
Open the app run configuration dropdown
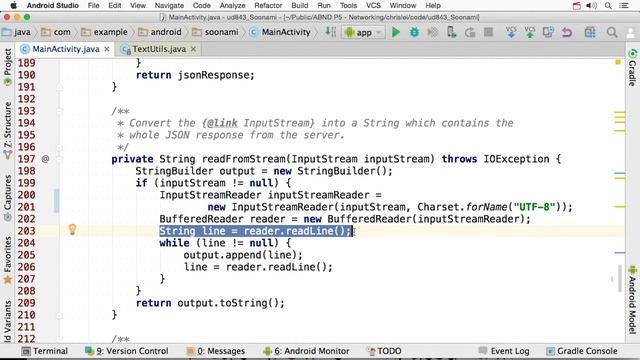click(x=363, y=32)
